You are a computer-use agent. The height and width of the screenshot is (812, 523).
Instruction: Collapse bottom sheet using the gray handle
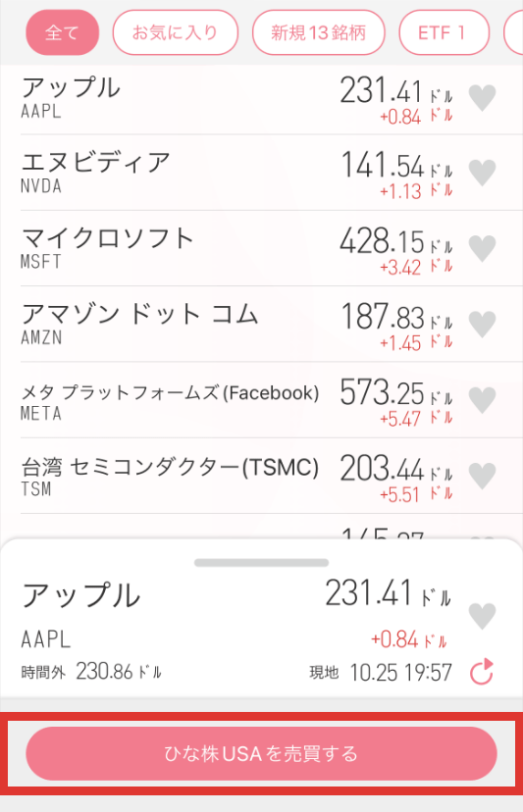[x=261, y=563]
